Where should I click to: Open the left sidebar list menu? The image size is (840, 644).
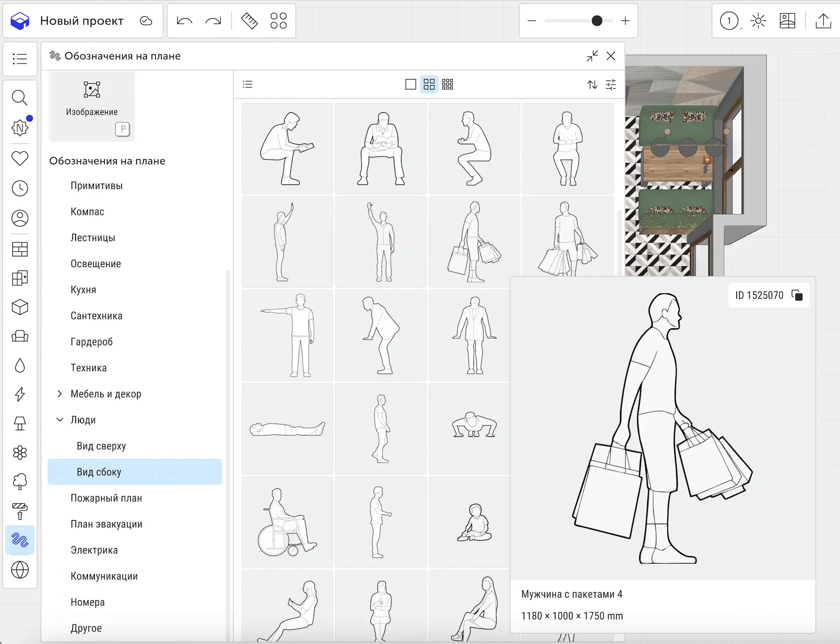point(20,59)
